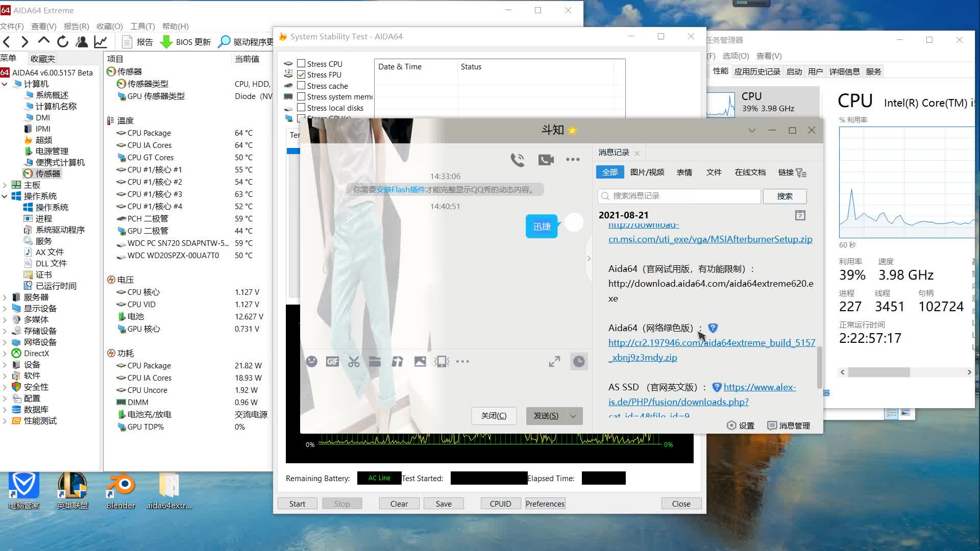Screen dimensions: 980x551
Task: Click the GIF icon in chat toolbar
Action: [332, 361]
